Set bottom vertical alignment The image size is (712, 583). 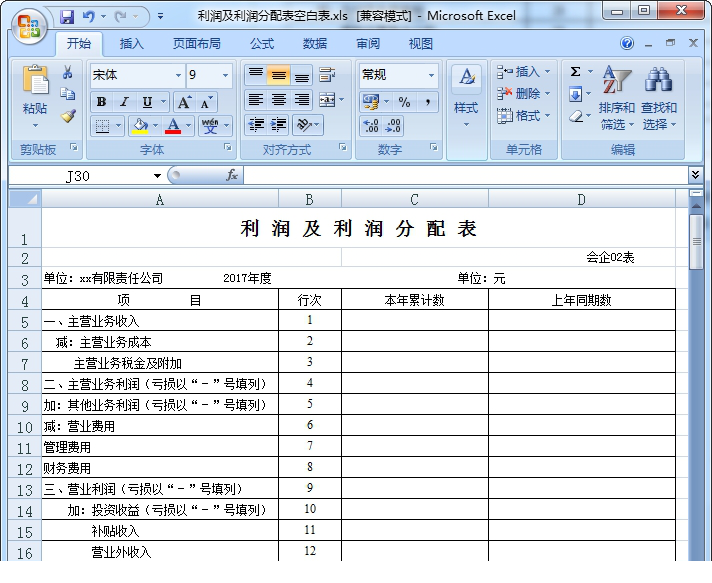pos(301,75)
